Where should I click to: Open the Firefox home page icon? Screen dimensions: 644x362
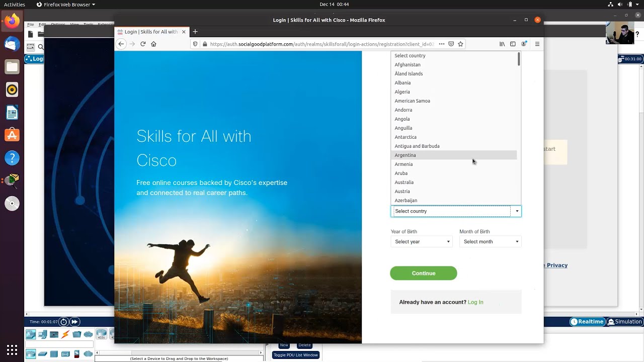coord(154,44)
